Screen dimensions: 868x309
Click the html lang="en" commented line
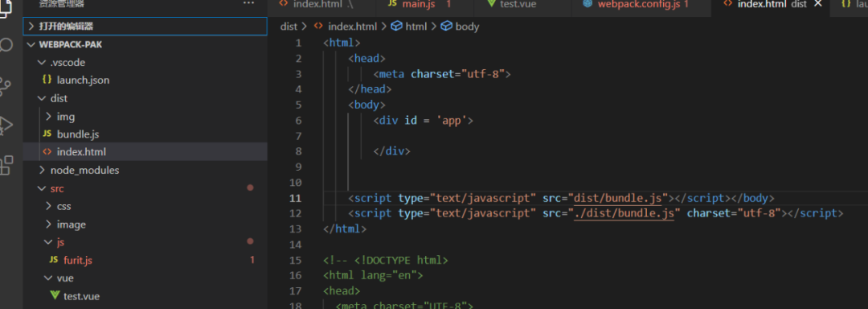[x=373, y=275]
